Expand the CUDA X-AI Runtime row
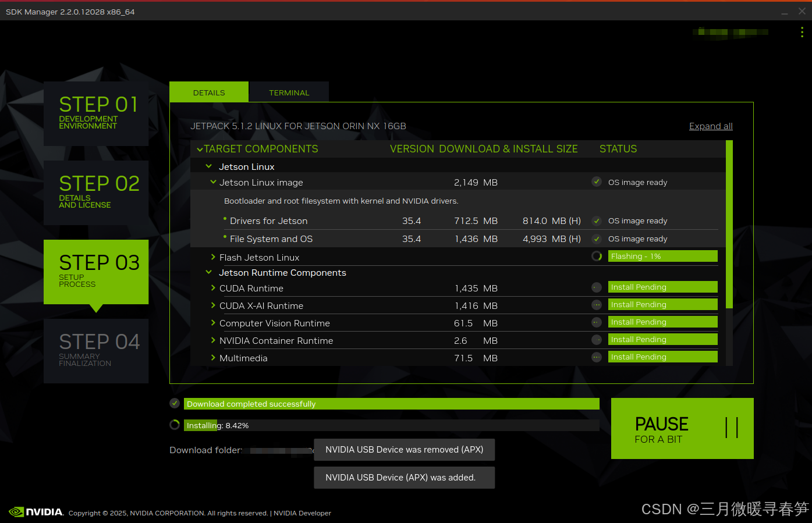 [x=213, y=305]
